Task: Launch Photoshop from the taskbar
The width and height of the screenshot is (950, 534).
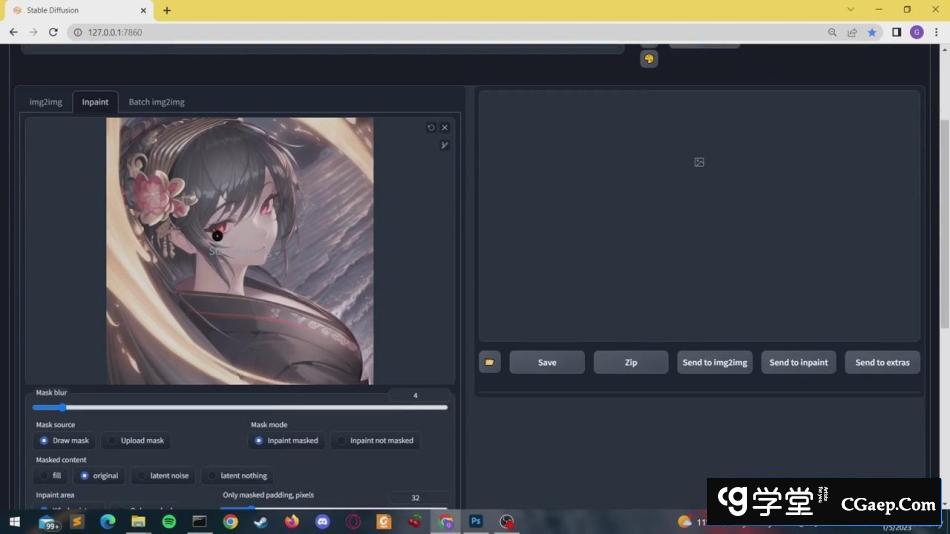Action: (x=476, y=521)
